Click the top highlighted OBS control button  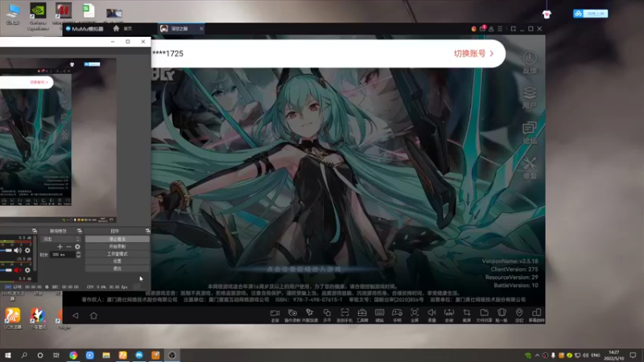[x=117, y=239]
